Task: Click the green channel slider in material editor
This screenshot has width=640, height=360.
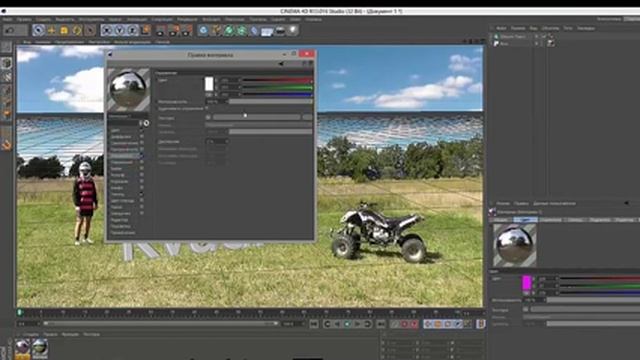Action: (x=278, y=87)
